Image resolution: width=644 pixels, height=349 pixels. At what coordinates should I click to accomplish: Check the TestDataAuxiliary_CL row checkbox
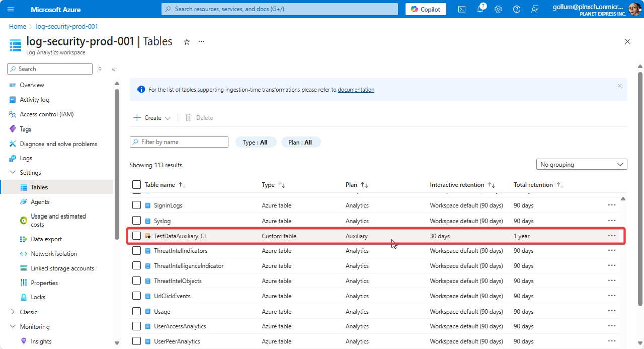pos(136,236)
